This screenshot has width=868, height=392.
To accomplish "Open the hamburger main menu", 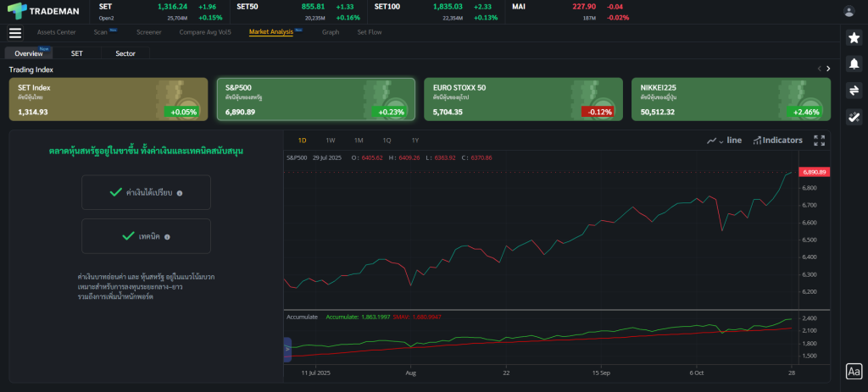I will [14, 33].
